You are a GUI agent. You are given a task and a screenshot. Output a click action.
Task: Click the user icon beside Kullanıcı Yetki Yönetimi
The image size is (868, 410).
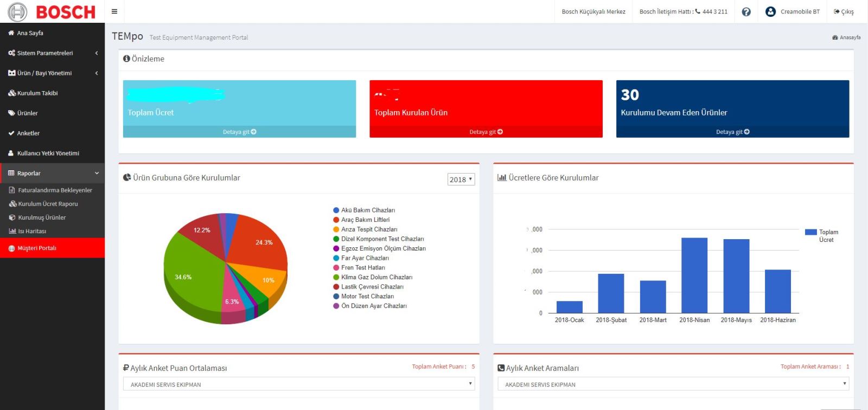click(11, 153)
